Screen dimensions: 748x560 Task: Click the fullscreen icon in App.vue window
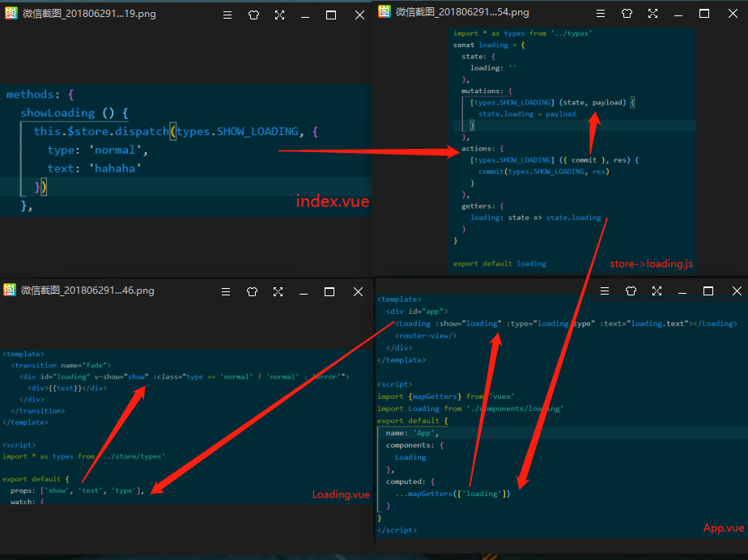pyautogui.click(x=657, y=291)
